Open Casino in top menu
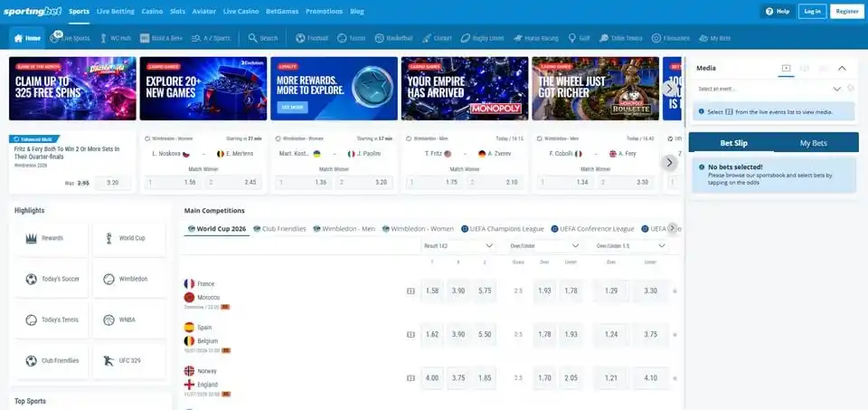 [152, 11]
